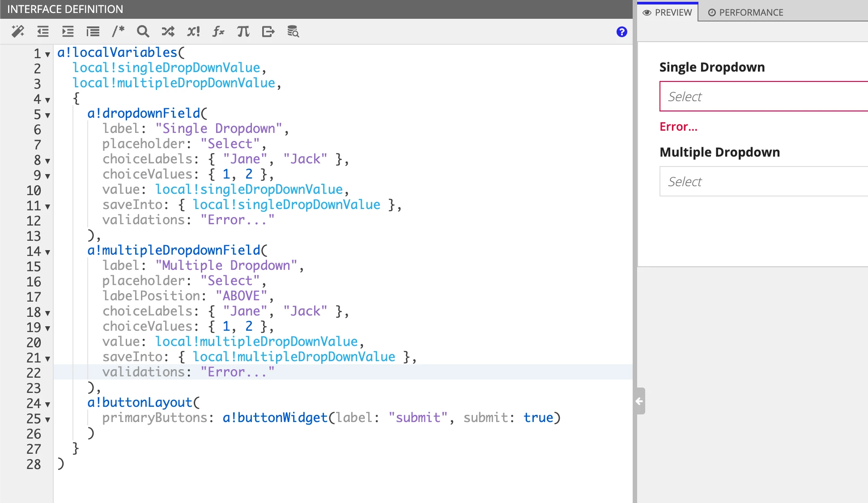This screenshot has height=503, width=868.
Task: Click a!buttonLayout on line 24
Action: (140, 403)
